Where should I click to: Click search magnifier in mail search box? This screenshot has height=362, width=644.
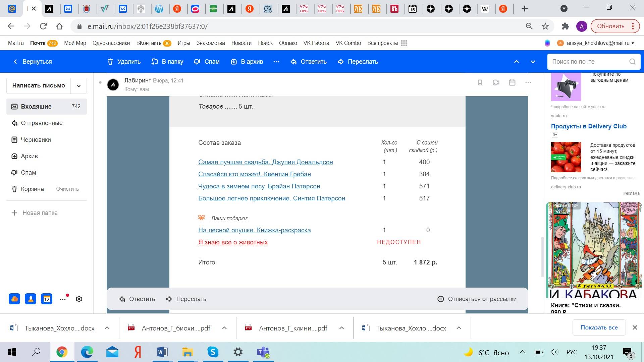click(632, 62)
